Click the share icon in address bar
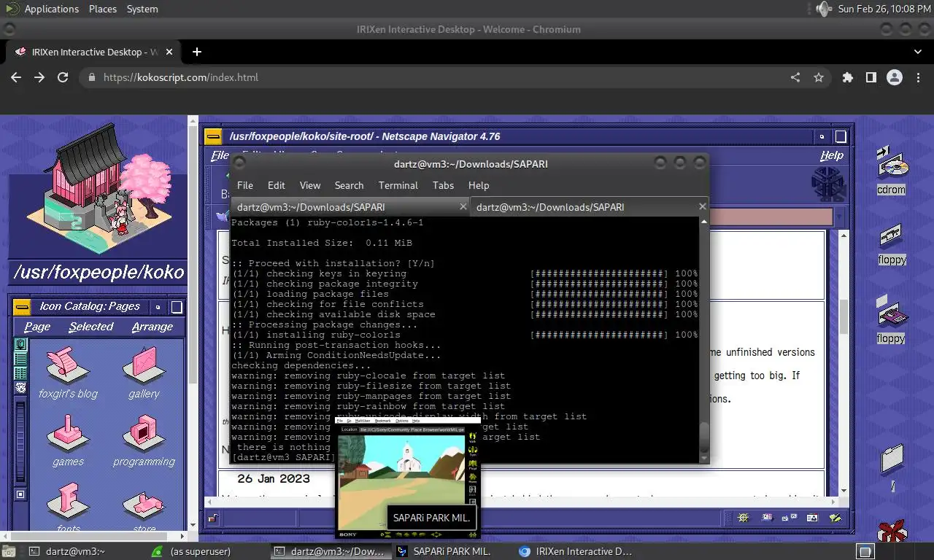 point(795,77)
